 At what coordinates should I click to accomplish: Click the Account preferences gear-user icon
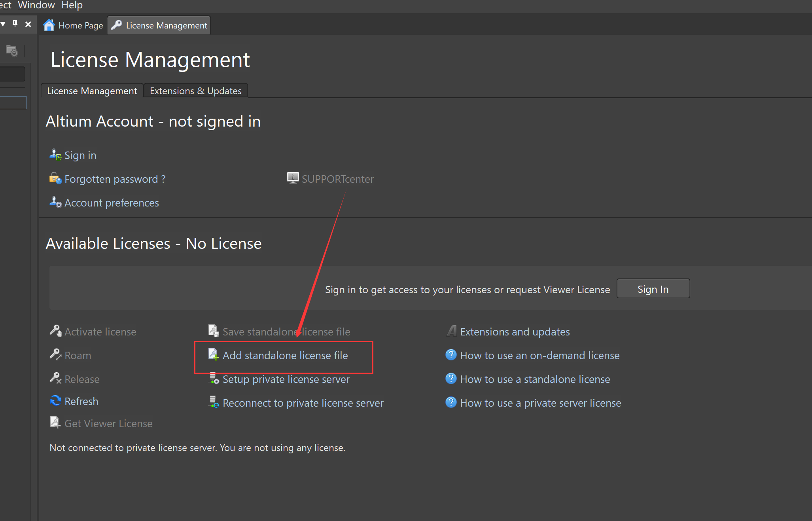pos(55,202)
